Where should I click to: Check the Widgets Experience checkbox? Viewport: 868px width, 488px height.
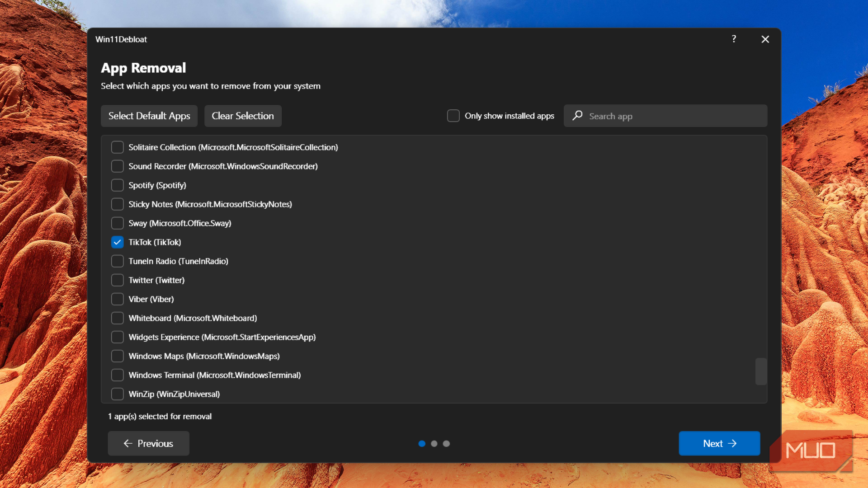(118, 337)
